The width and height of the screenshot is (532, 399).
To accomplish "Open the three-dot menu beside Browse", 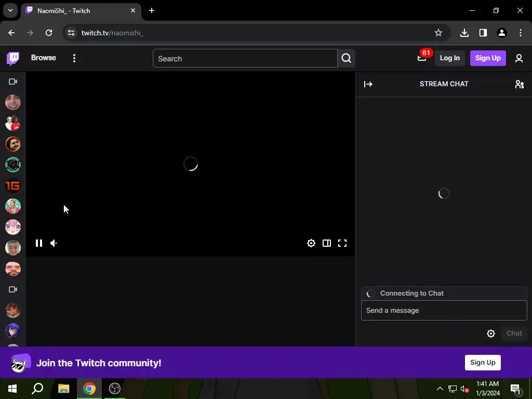I will point(74,58).
